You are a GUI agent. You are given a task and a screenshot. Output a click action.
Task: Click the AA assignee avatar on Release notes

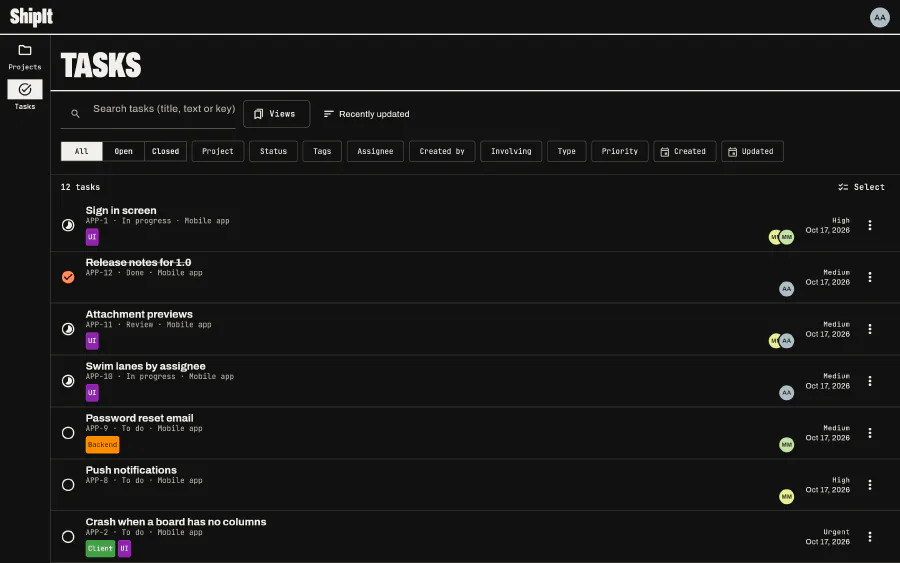[x=786, y=289]
